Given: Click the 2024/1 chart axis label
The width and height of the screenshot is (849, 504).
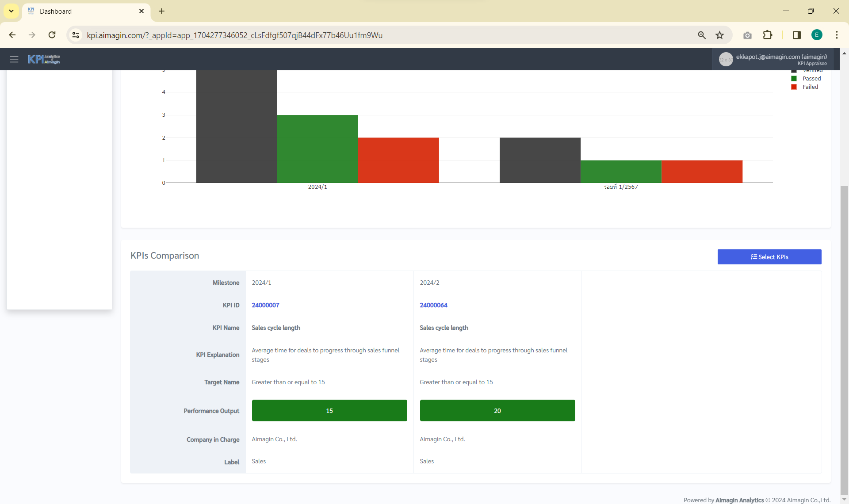Looking at the screenshot, I should (x=317, y=187).
